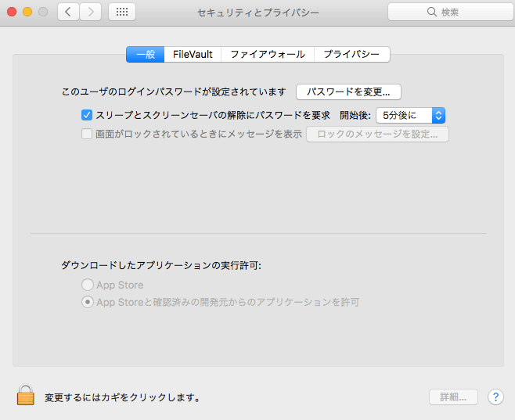
Task: Switch to the FileVault tab
Action: (193, 54)
